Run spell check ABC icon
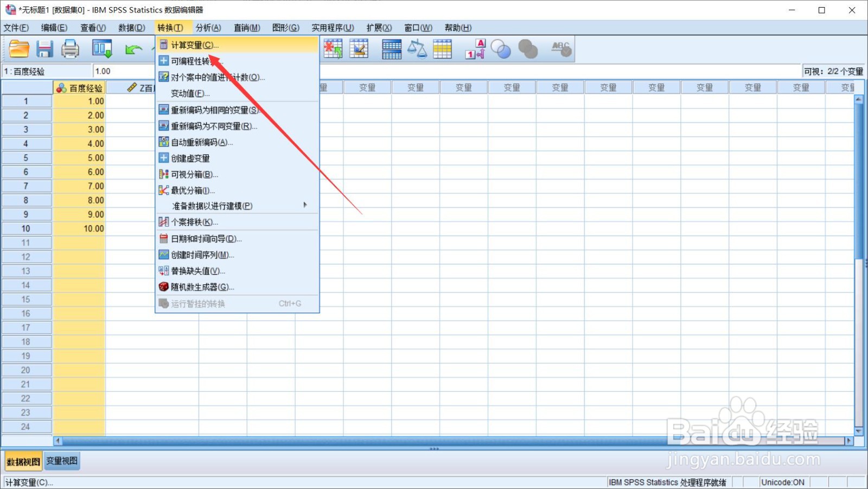Image resolution: width=868 pixels, height=489 pixels. [x=560, y=49]
